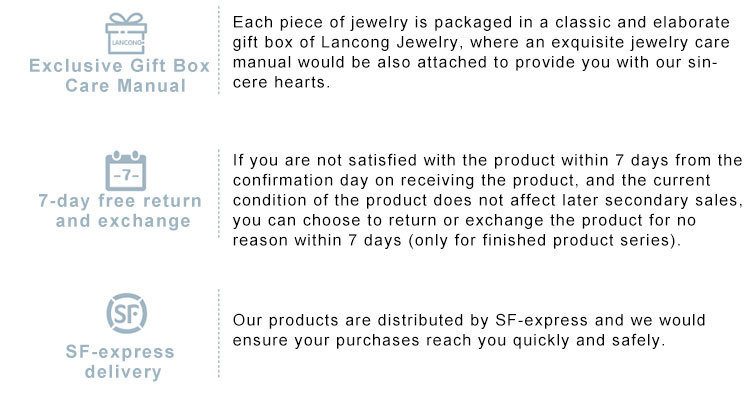Click the SF-express distribution description text
Viewport: 750px width, 393px height.
click(x=469, y=330)
